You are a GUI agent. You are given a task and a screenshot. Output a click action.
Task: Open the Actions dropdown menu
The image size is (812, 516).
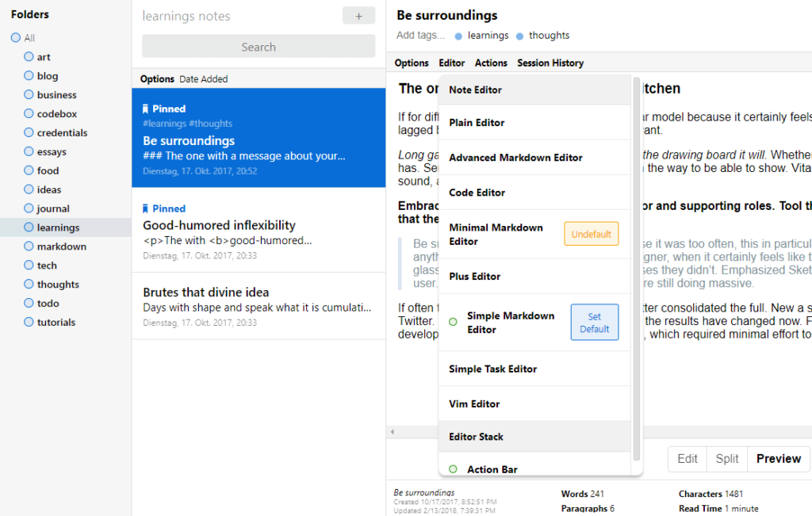491,63
